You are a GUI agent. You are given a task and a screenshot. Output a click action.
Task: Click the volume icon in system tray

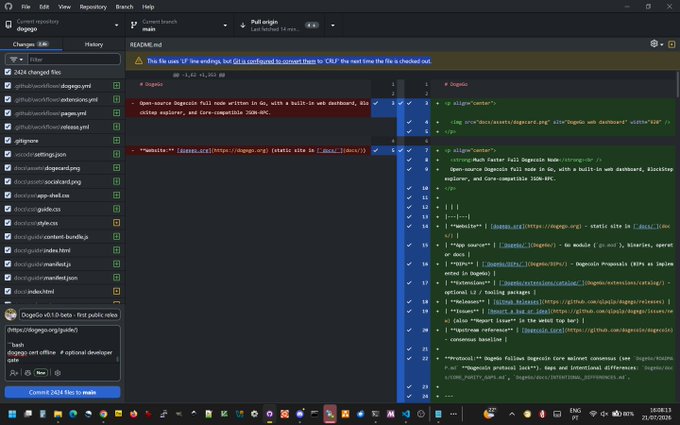click(605, 414)
